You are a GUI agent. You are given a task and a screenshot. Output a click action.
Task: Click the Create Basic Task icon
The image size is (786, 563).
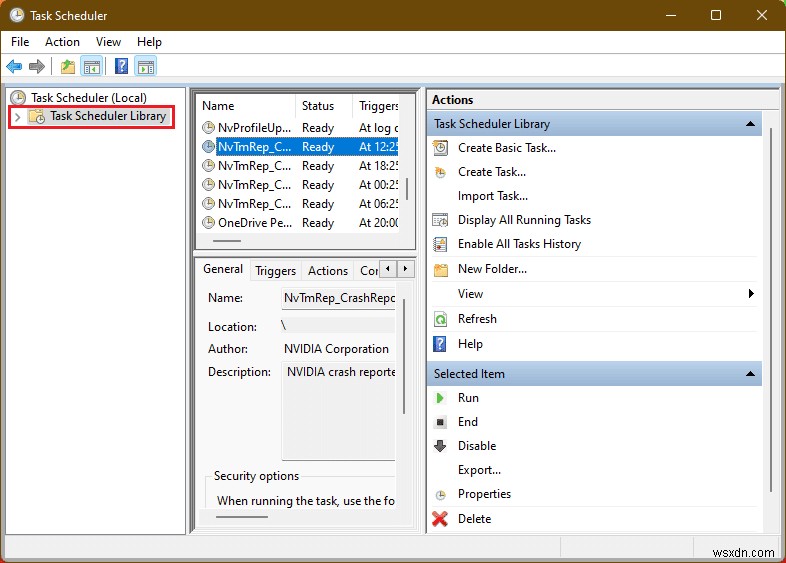[440, 148]
